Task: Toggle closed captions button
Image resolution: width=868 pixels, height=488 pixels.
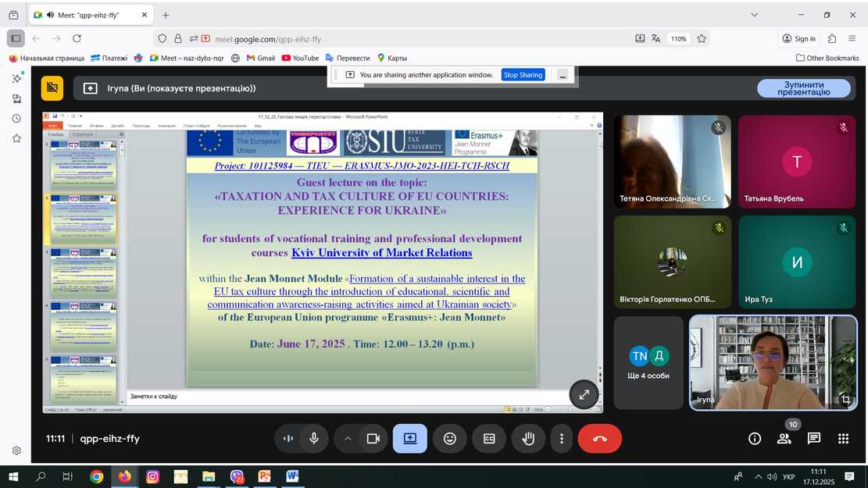Action: coord(489,439)
